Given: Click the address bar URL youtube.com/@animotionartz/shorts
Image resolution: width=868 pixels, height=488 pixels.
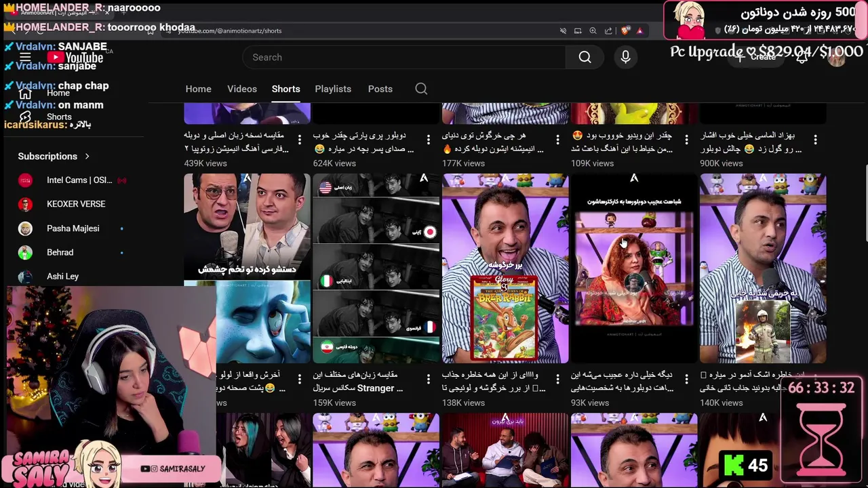Looking at the screenshot, I should (229, 30).
